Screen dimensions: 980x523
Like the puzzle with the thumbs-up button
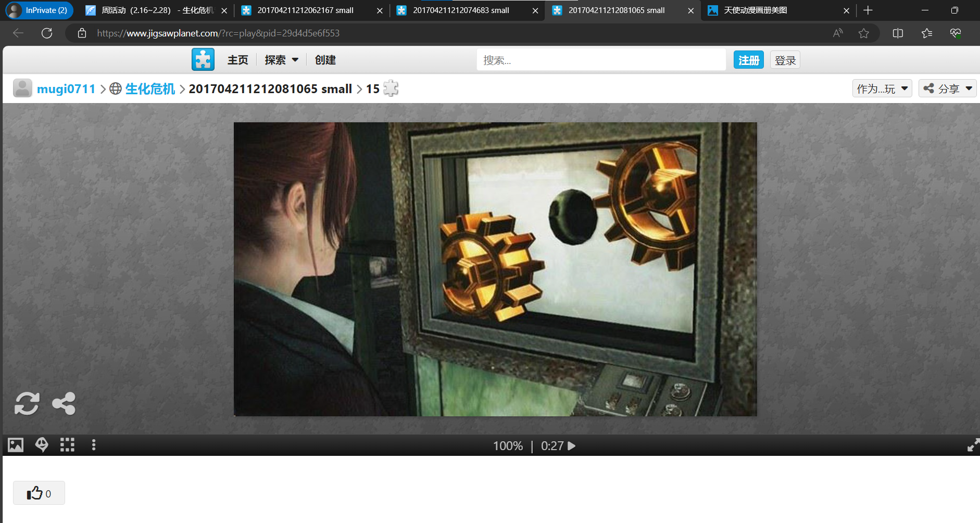[x=39, y=493]
